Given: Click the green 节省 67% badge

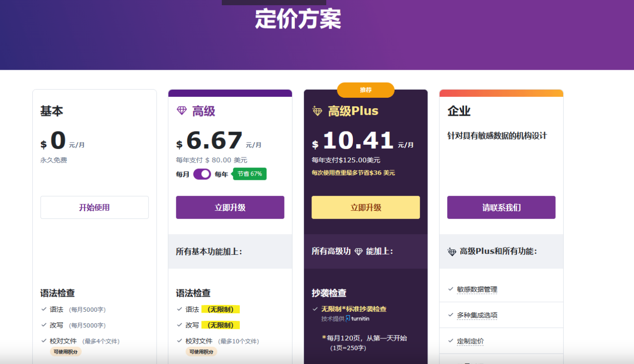Looking at the screenshot, I should click(x=249, y=174).
